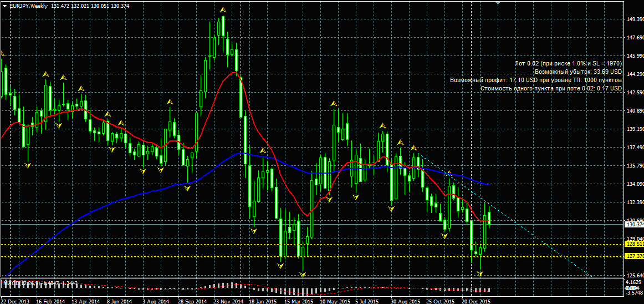
Task: Click the 137.49 price scale label
Action: point(635,147)
